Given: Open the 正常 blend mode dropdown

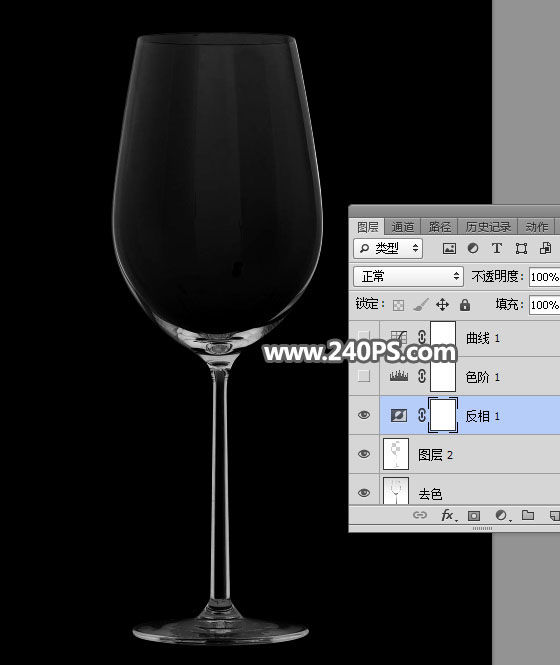Looking at the screenshot, I should [408, 277].
